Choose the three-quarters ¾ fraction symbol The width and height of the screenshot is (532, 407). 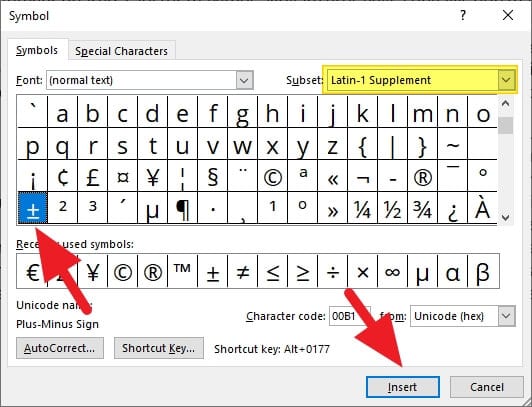(422, 208)
